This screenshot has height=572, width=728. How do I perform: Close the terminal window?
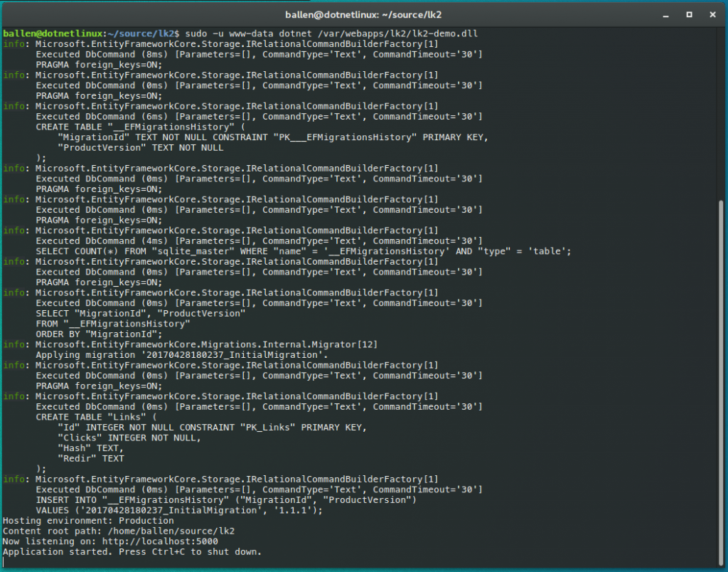[712, 14]
